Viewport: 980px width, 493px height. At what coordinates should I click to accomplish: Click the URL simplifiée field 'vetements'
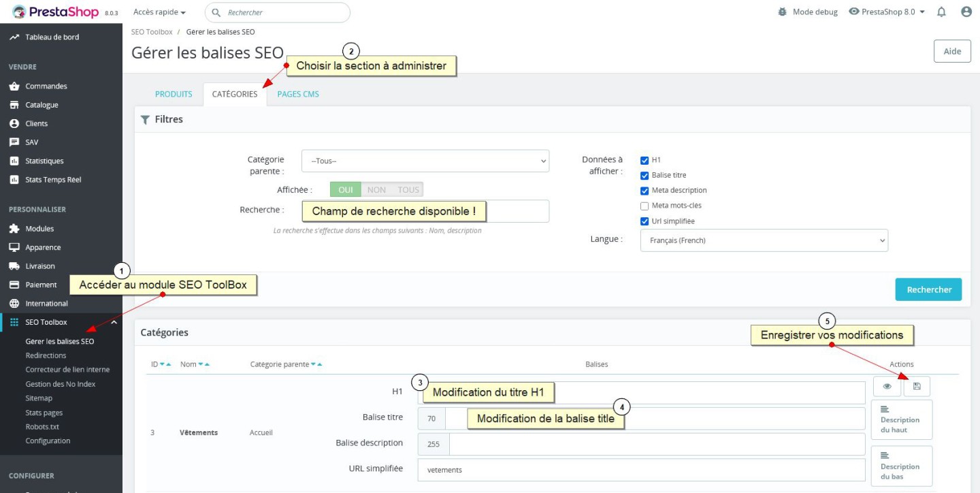pyautogui.click(x=641, y=470)
